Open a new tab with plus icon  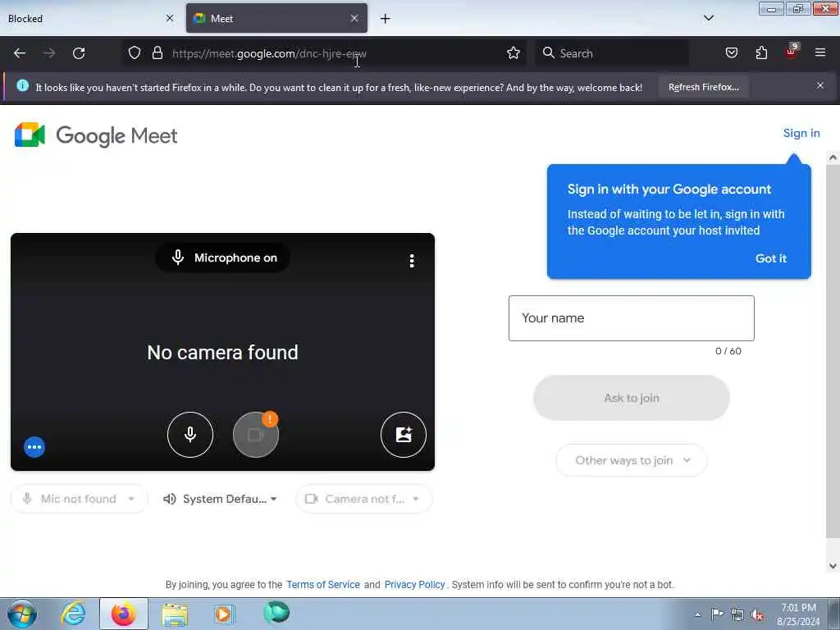click(386, 19)
